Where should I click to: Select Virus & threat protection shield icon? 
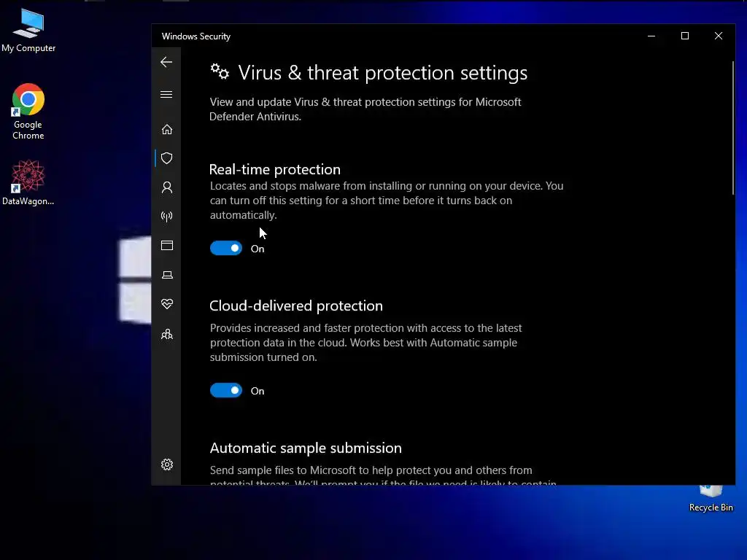tap(167, 158)
